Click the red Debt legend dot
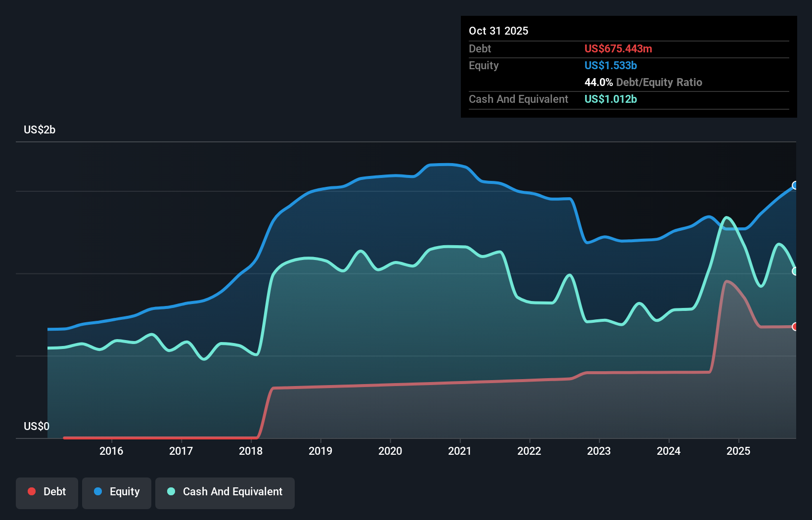 tap(32, 491)
